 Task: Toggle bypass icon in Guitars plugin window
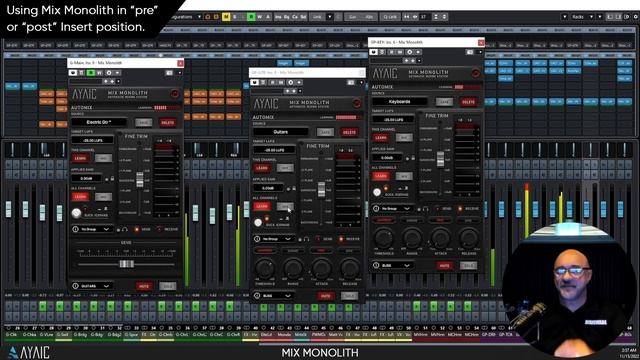(254, 82)
